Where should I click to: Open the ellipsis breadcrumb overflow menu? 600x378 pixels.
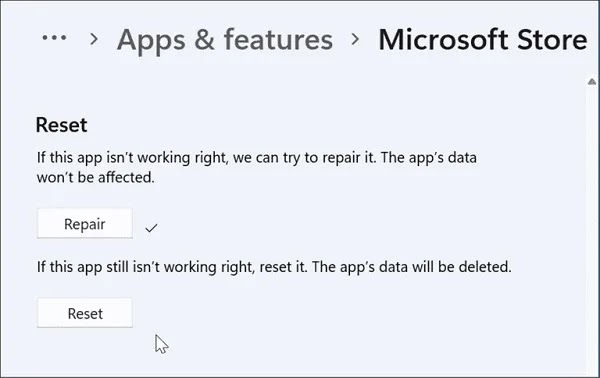click(54, 38)
